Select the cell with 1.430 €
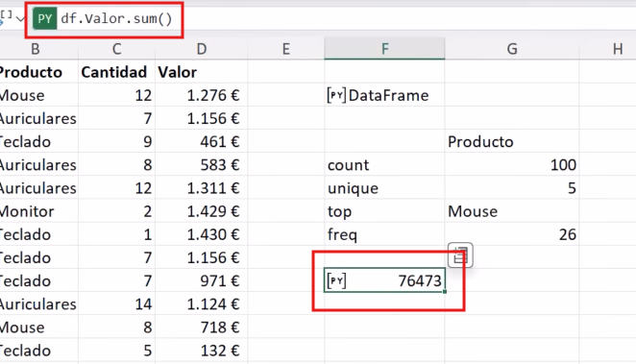 (x=202, y=234)
